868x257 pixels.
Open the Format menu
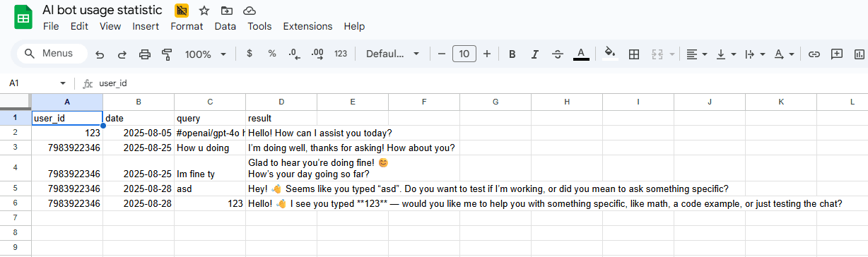tap(187, 26)
